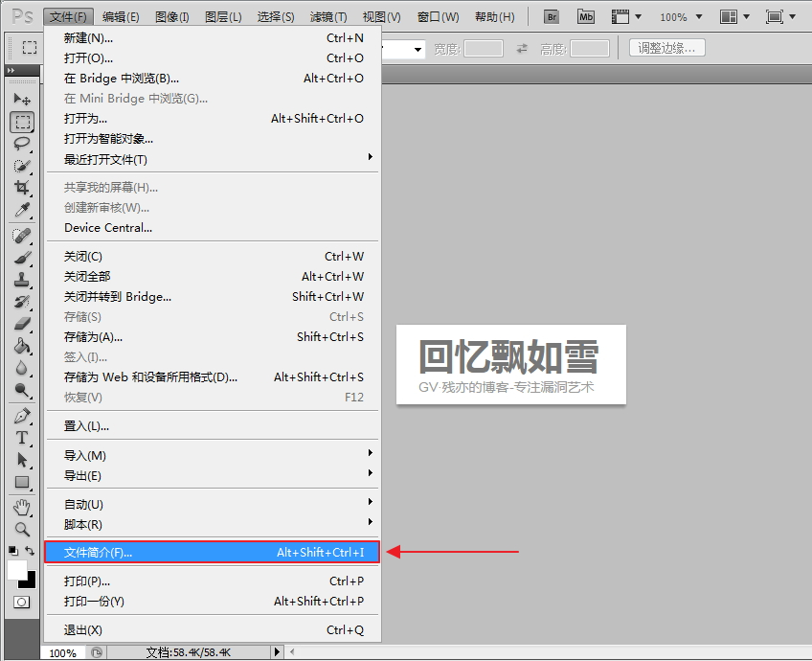Reset default foreground and background colors
The height and width of the screenshot is (661, 812).
pos(13,551)
